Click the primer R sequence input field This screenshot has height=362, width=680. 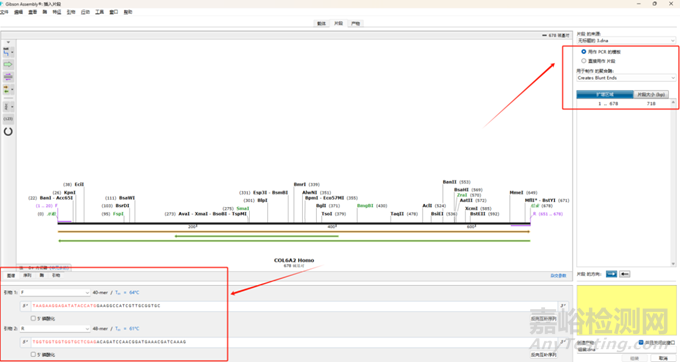tap(293, 342)
